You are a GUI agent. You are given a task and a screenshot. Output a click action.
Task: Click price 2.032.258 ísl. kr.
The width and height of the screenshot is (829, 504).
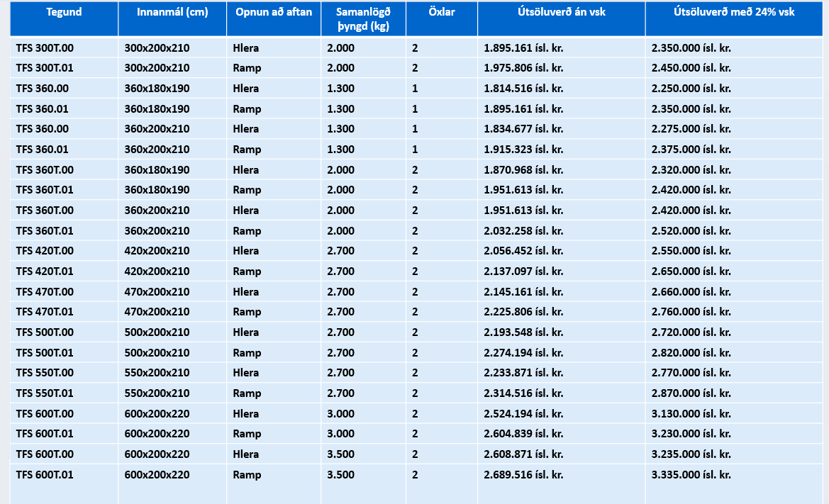click(523, 231)
